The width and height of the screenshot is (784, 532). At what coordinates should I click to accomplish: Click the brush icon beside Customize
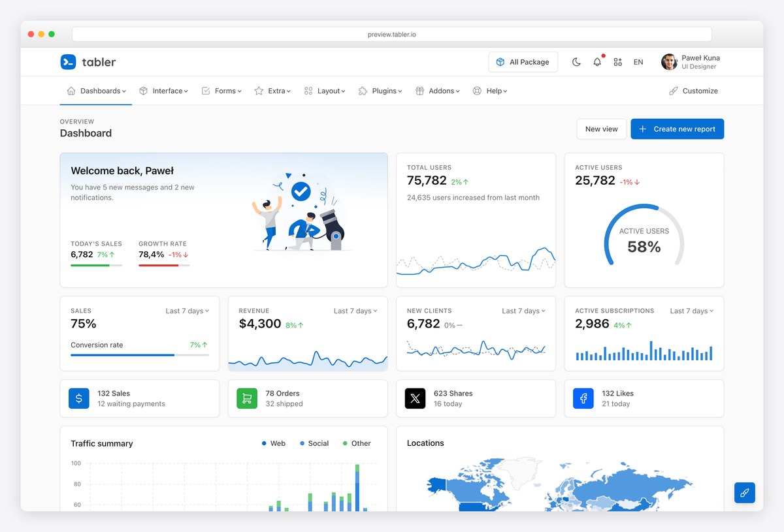(x=674, y=91)
